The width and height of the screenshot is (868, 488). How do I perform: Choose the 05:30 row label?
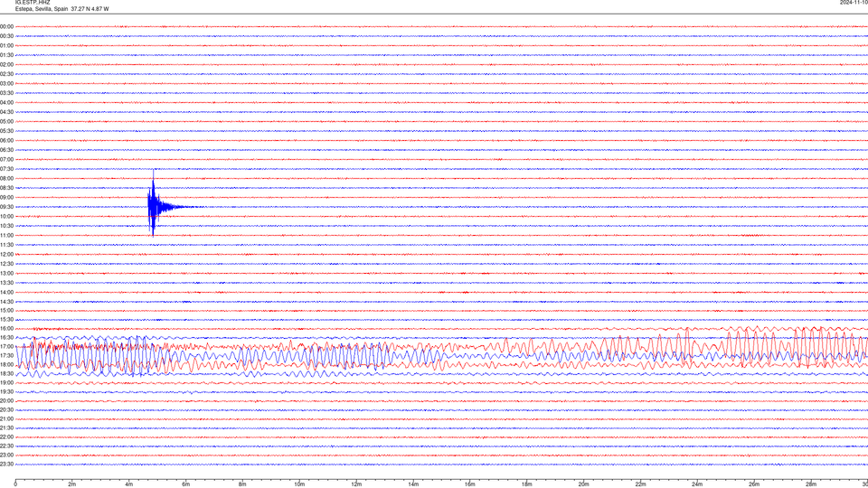tap(6, 130)
